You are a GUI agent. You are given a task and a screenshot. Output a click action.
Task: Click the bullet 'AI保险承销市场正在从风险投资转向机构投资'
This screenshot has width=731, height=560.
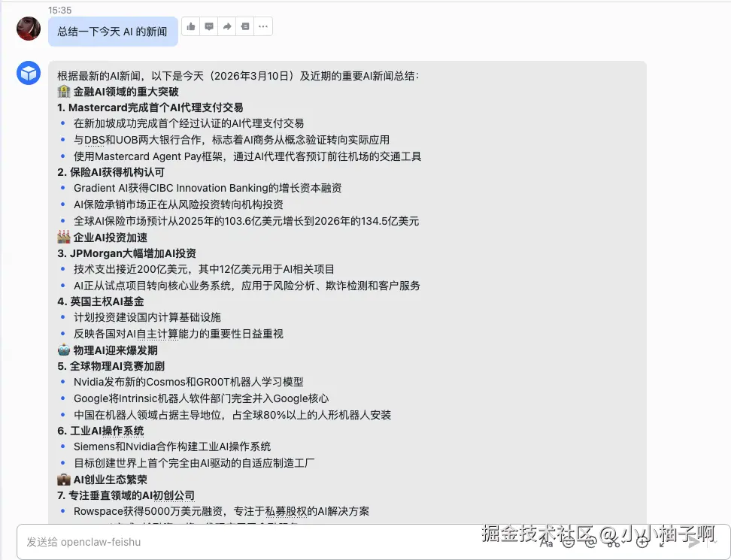pyautogui.click(x=178, y=204)
